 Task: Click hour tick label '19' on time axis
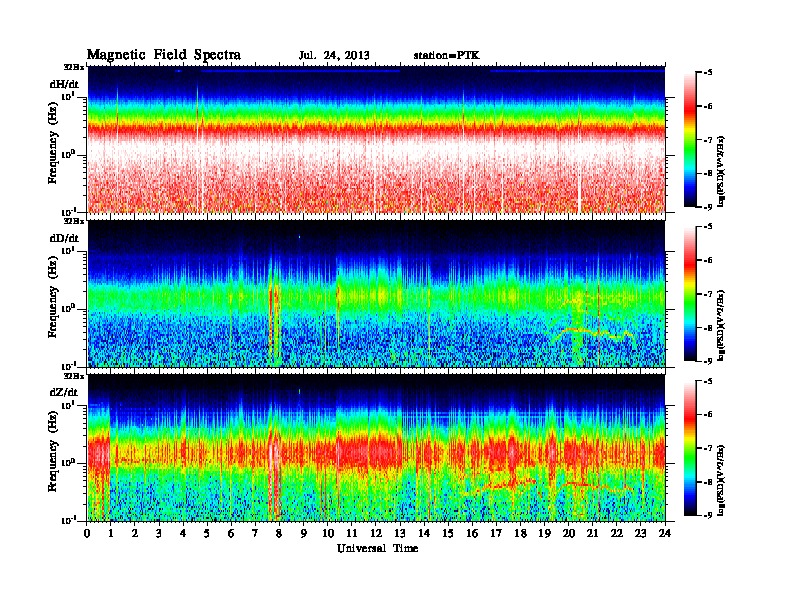point(544,533)
